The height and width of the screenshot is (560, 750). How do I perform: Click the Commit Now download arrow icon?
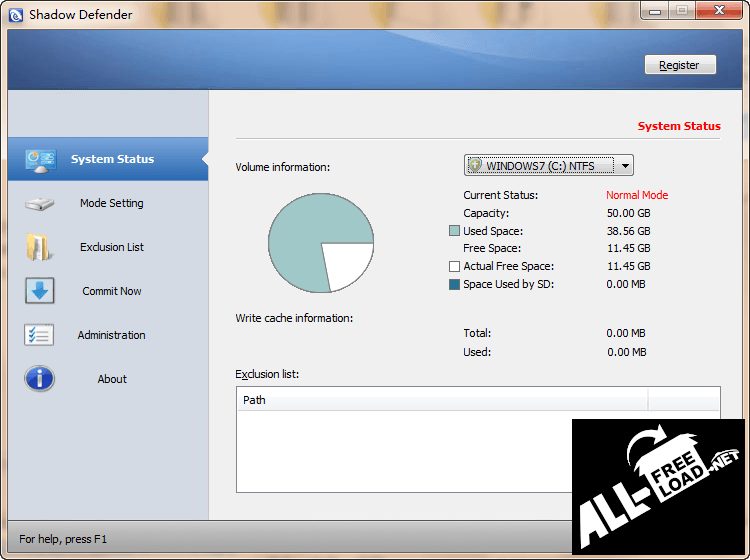click(40, 292)
